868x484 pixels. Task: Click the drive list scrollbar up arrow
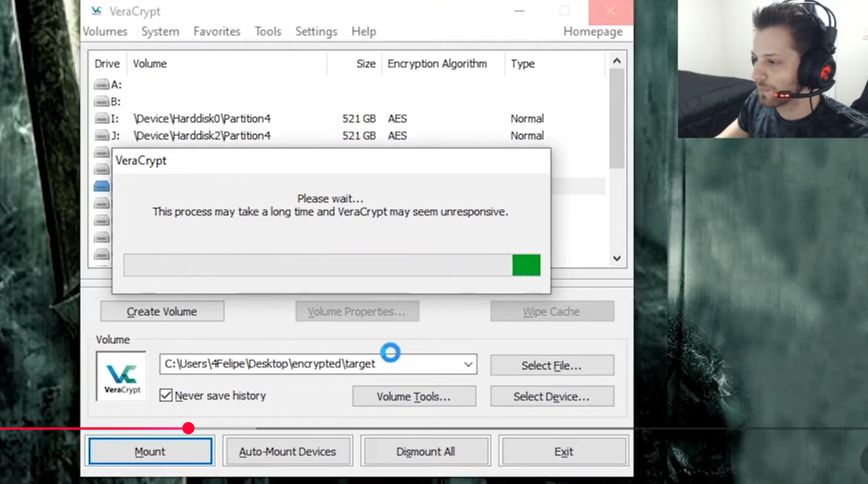click(617, 61)
